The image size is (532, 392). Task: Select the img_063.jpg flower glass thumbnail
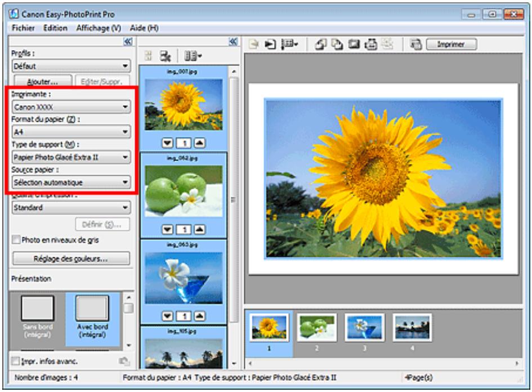click(x=184, y=278)
